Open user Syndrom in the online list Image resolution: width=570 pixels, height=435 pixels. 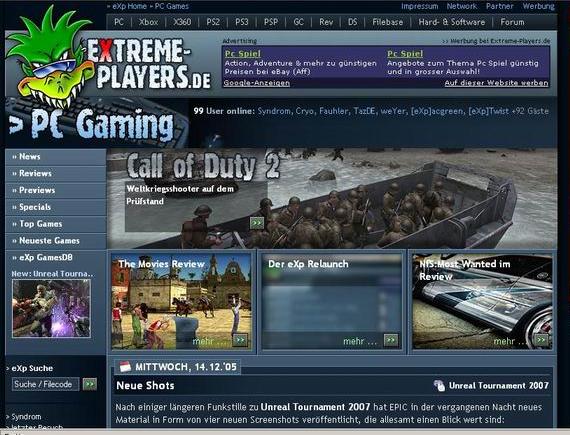click(x=274, y=111)
